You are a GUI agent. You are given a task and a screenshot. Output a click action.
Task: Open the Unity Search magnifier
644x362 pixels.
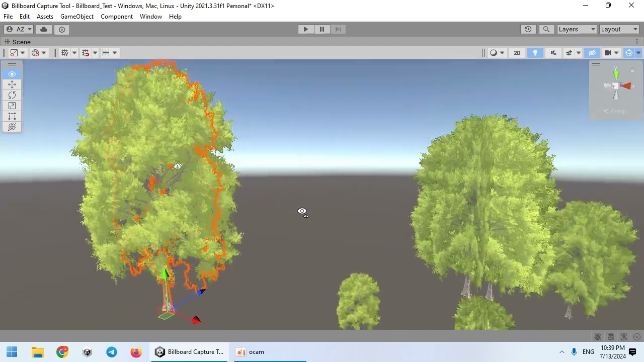pos(546,29)
